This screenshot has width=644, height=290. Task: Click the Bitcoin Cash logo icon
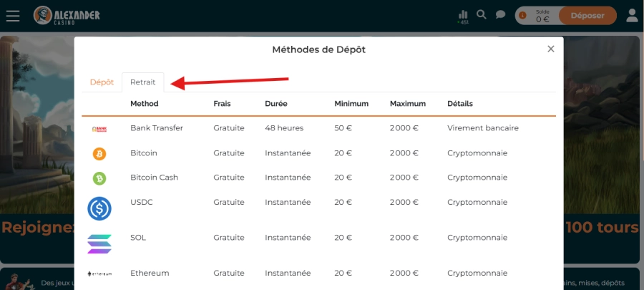click(99, 178)
